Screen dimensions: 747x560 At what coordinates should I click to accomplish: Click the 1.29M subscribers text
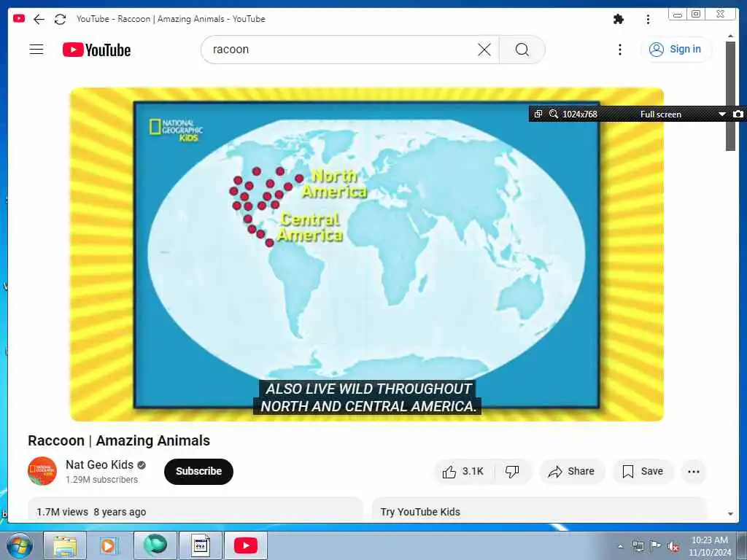click(101, 480)
